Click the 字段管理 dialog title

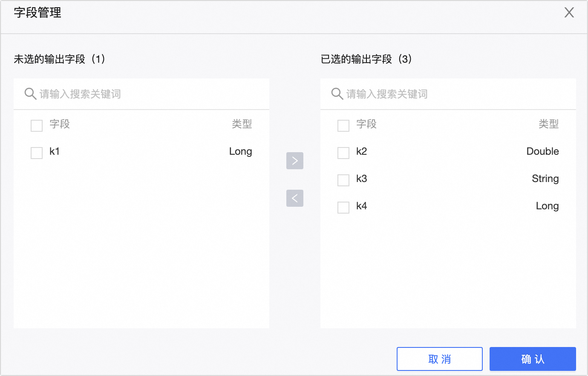coord(37,13)
